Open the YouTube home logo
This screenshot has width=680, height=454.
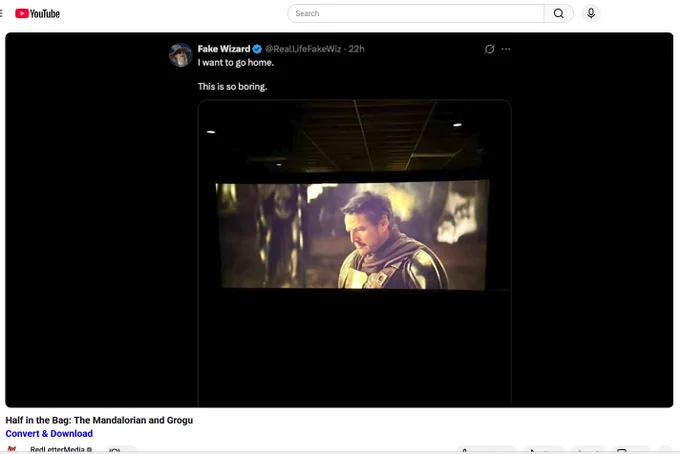pos(37,13)
